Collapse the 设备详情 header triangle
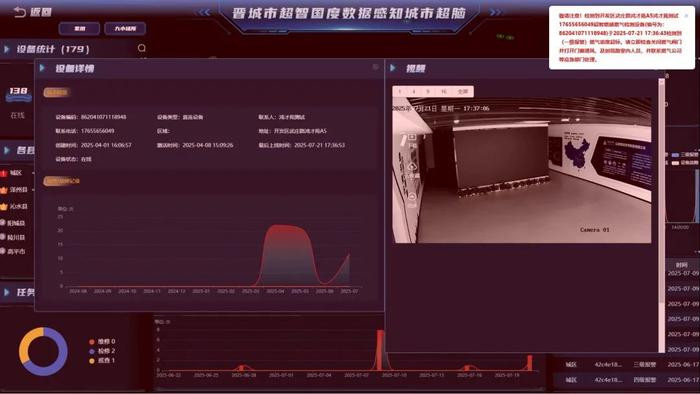700x394 pixels. point(42,68)
